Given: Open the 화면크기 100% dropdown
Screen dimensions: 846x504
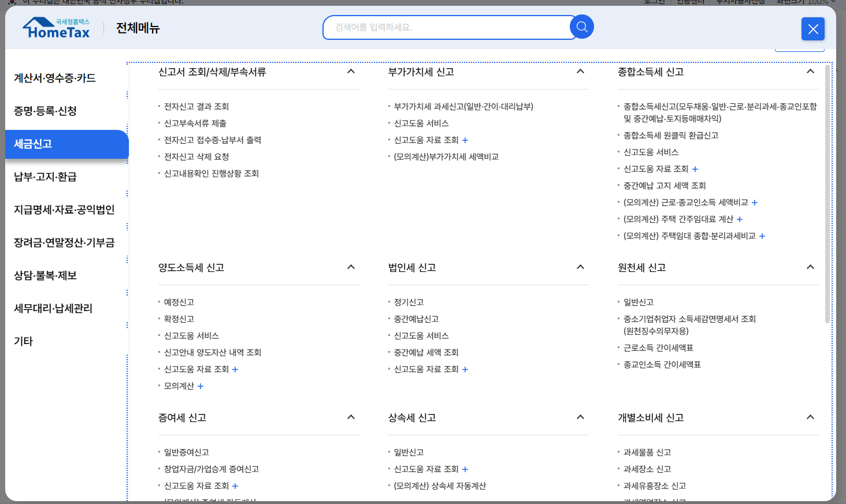Looking at the screenshot, I should coord(807,2).
